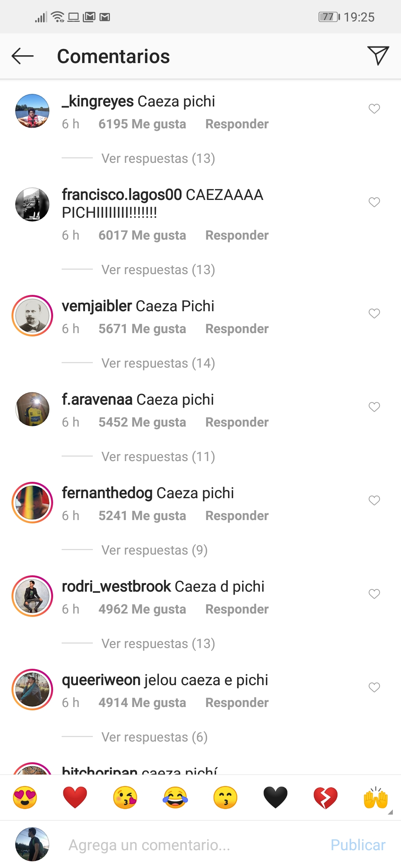
Task: Like the comment by _kingreyes
Action: pyautogui.click(x=374, y=109)
